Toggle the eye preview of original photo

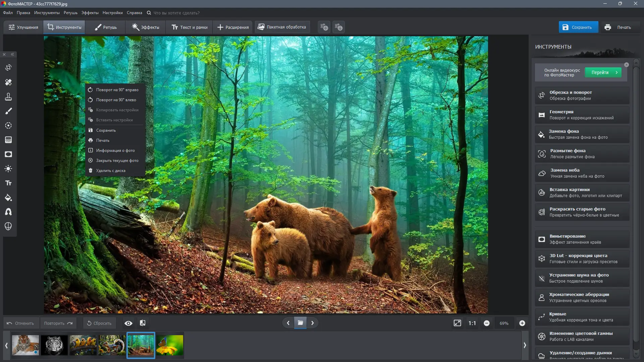tap(128, 323)
